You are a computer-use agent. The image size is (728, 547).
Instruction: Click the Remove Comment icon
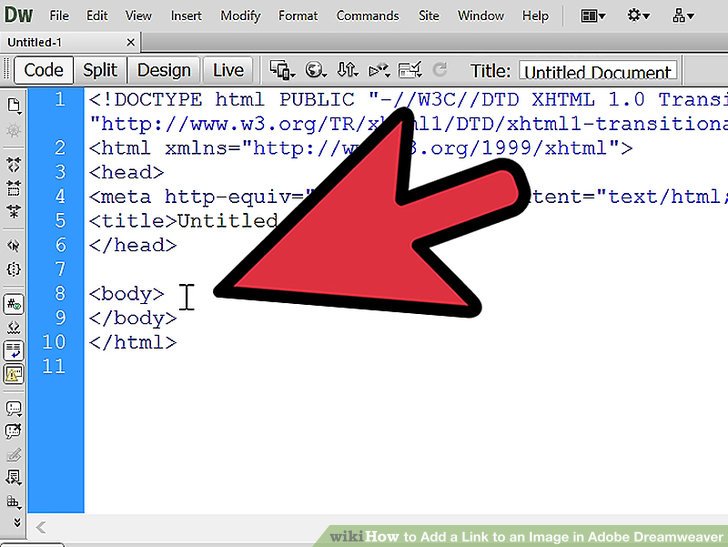[x=14, y=432]
